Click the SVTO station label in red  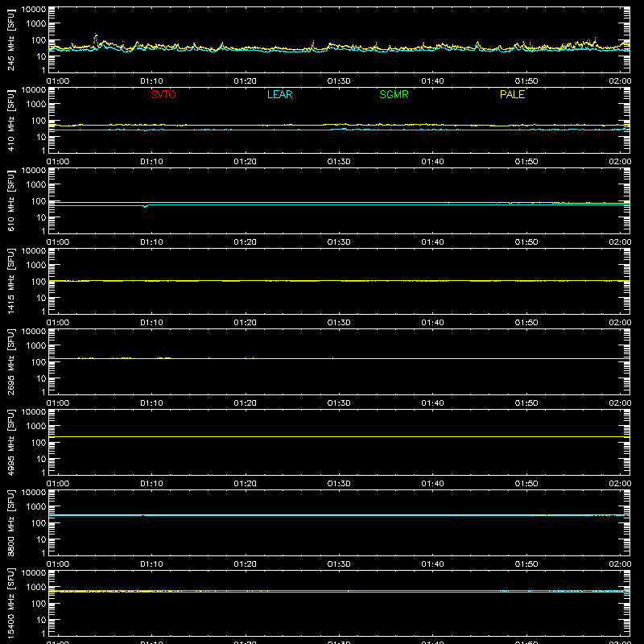point(163,94)
